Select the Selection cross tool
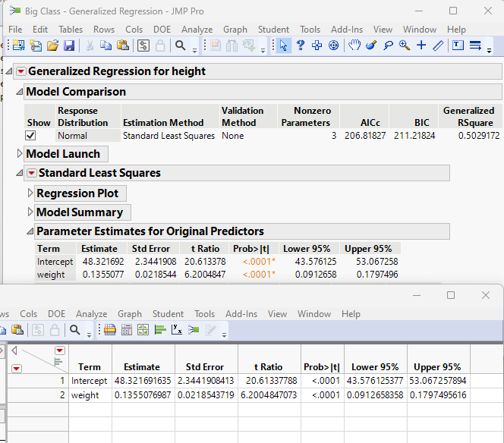Viewport: 504px width, 443px height. tap(317, 46)
